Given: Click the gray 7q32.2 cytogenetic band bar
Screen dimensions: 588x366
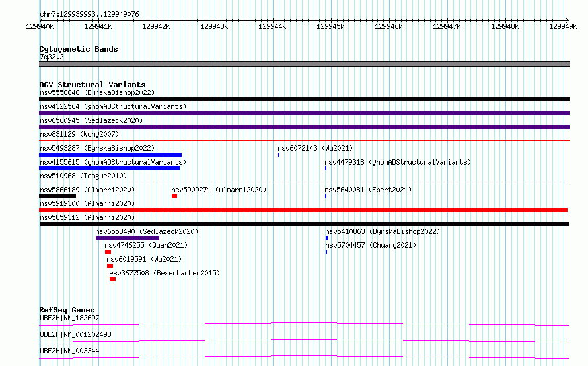Looking at the screenshot, I should (304, 64).
